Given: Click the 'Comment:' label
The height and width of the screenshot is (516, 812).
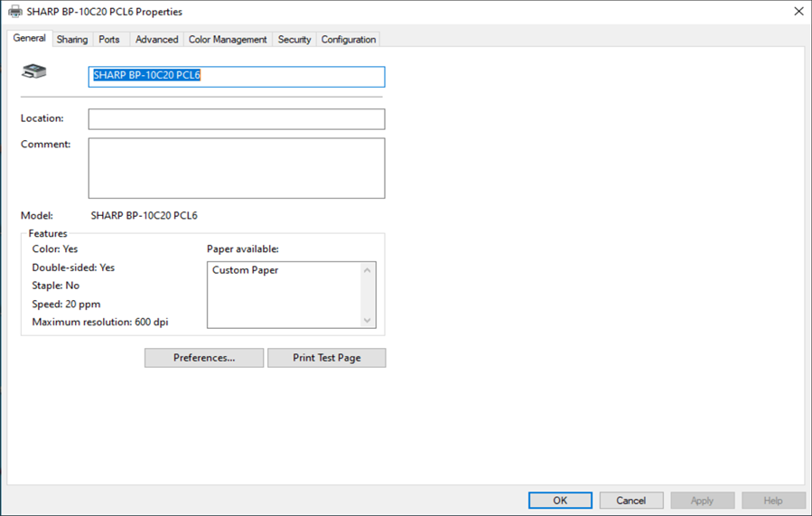Looking at the screenshot, I should pyautogui.click(x=45, y=144).
